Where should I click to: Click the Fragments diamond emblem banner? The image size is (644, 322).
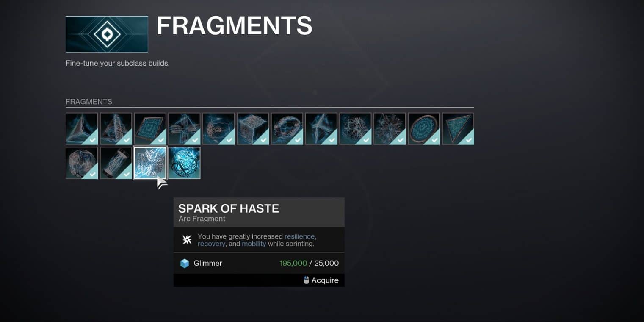click(107, 34)
